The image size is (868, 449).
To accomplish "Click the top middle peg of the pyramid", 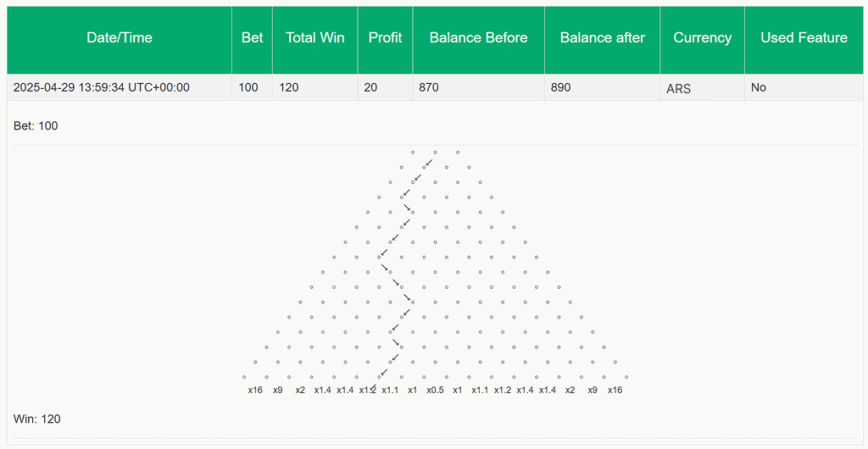I will pos(435,152).
